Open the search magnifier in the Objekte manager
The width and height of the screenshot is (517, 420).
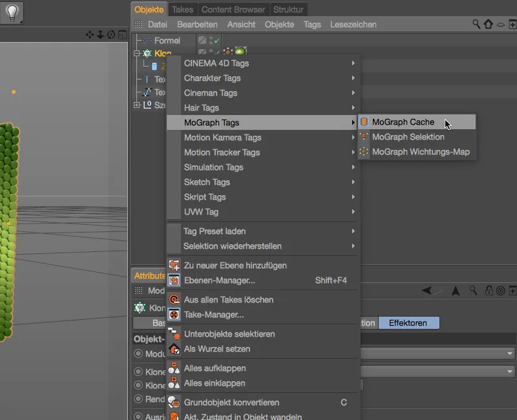pos(476,24)
